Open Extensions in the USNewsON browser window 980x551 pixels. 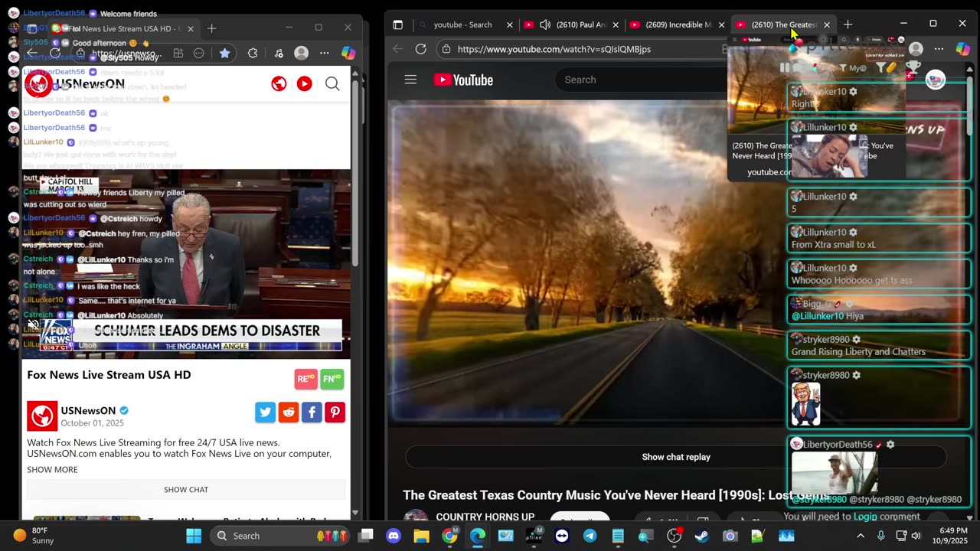point(253,53)
